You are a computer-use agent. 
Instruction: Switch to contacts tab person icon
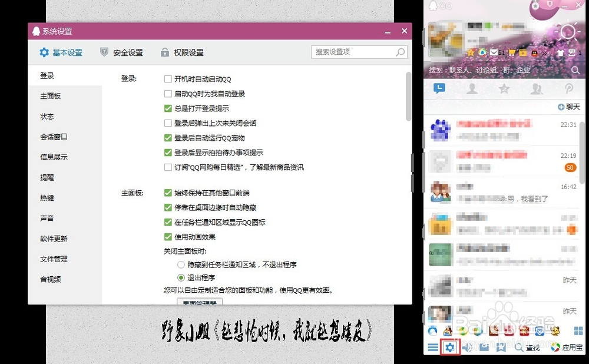(x=472, y=89)
